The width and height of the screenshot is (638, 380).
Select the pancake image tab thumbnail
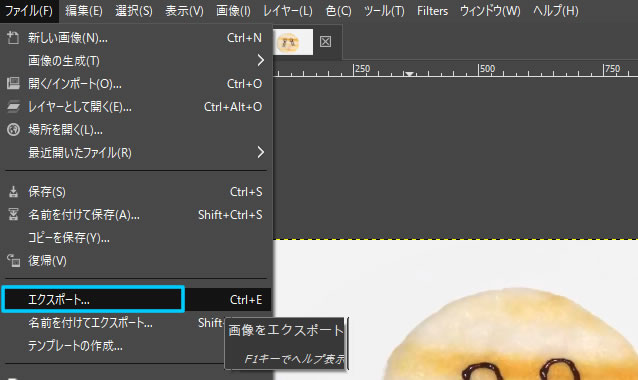[292, 42]
